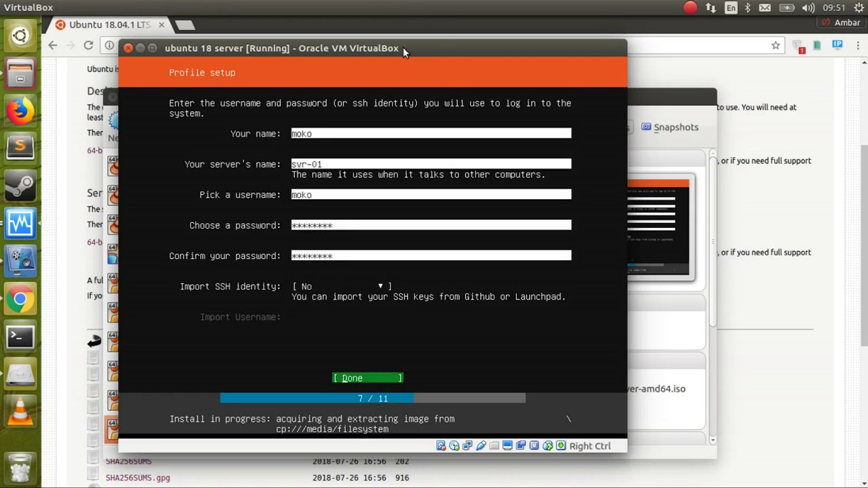Screen dimensions: 868x488
Task: Open the network adapters status icon
Action: pyautogui.click(x=467, y=446)
